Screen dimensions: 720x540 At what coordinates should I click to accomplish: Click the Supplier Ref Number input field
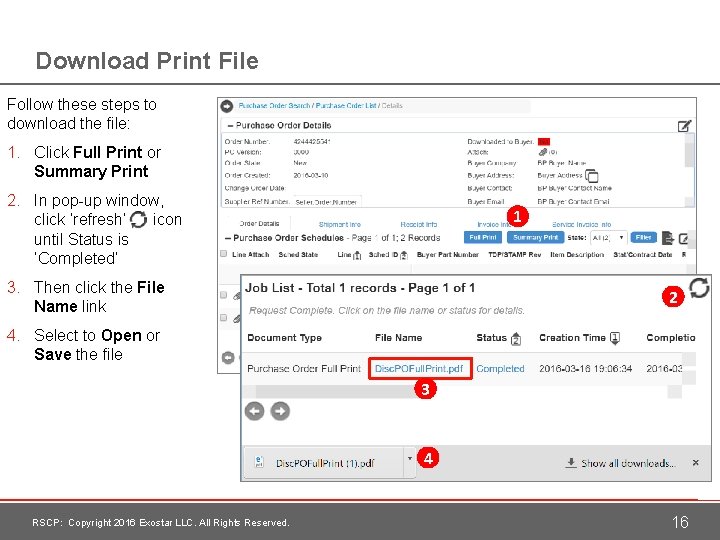(x=327, y=202)
